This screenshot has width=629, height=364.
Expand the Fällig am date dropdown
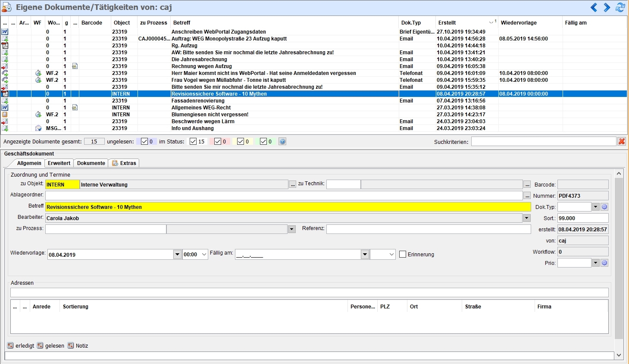(365, 255)
